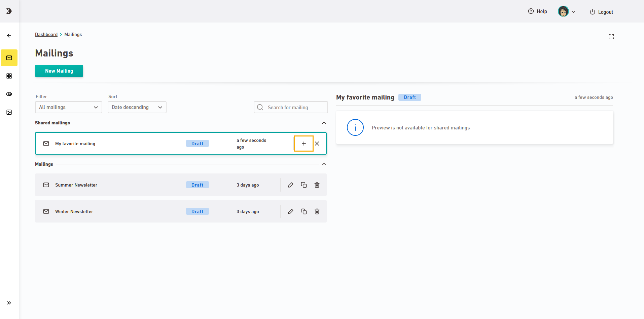Screen dimensions: 644x319
Task: Open the user avatar account menu
Action: [x=567, y=12]
